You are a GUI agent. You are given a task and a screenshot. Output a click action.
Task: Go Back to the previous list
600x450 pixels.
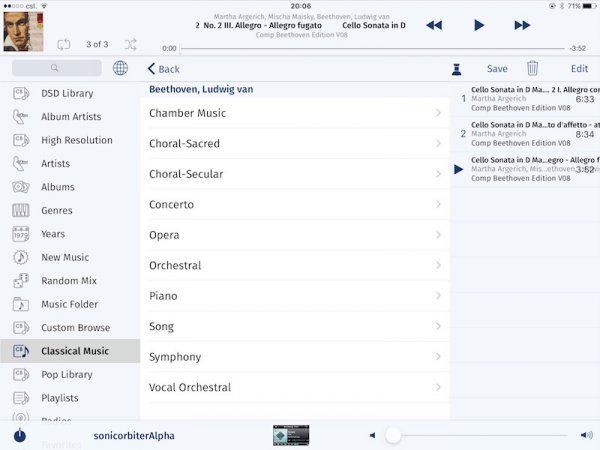coord(164,69)
